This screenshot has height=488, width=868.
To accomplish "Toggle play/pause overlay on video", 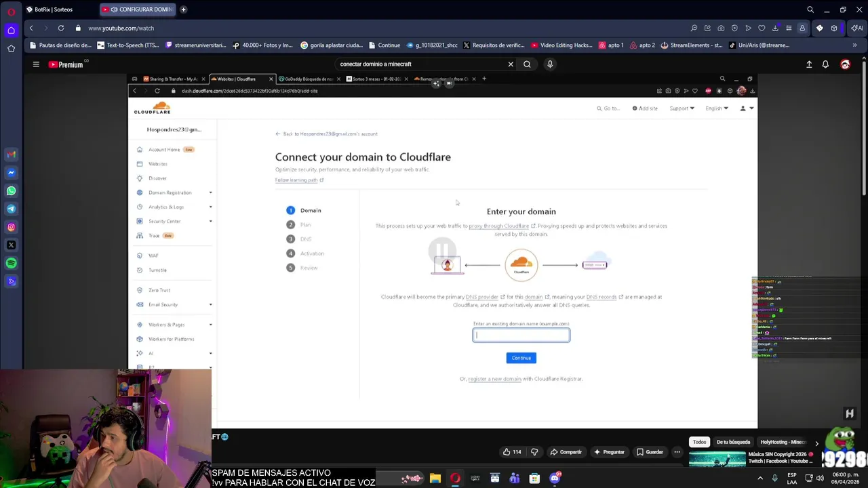I will 442,251.
